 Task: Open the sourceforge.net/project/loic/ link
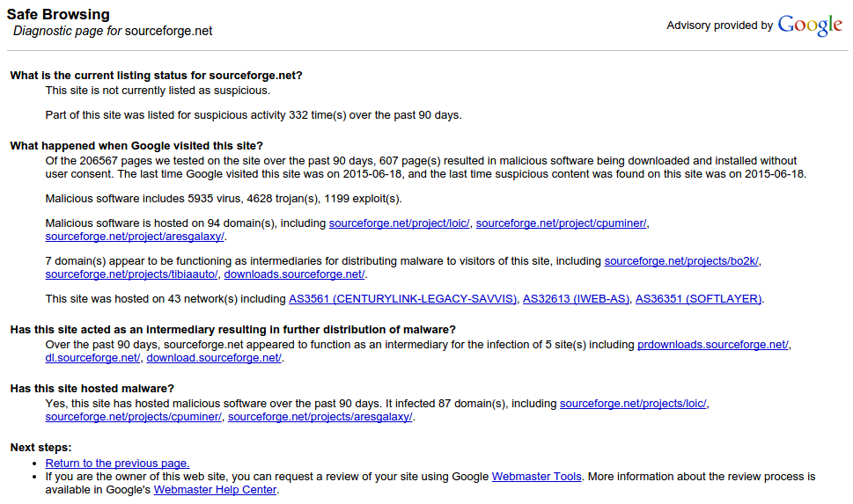[x=399, y=223]
